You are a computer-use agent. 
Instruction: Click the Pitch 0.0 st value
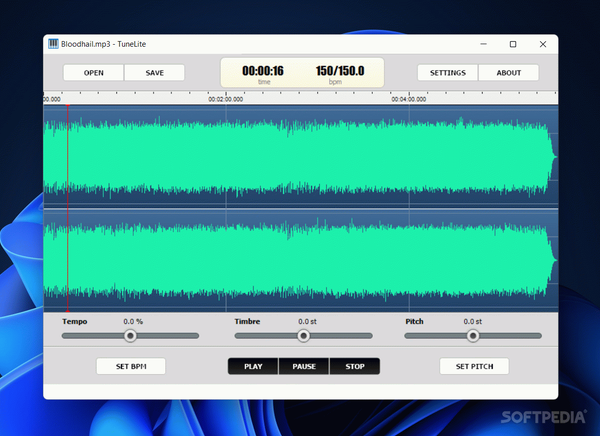click(x=473, y=322)
